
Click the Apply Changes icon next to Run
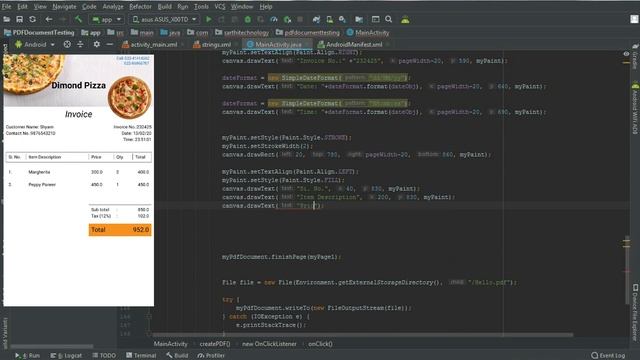coord(221,19)
